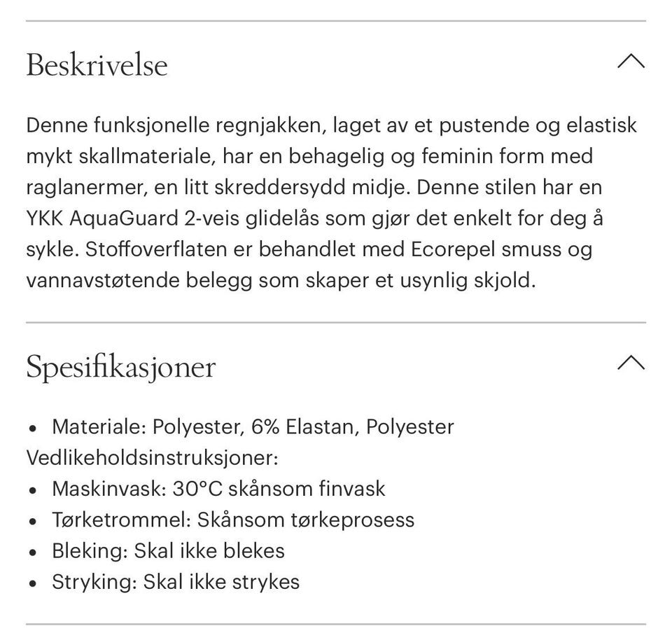
Task: Click the bullet before Materiale
Action: (x=33, y=429)
